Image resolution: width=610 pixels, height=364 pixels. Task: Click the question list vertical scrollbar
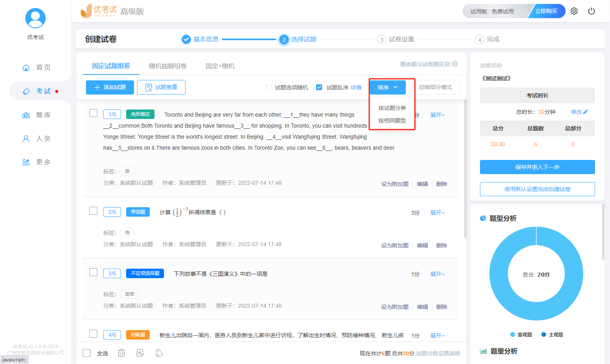click(465, 169)
